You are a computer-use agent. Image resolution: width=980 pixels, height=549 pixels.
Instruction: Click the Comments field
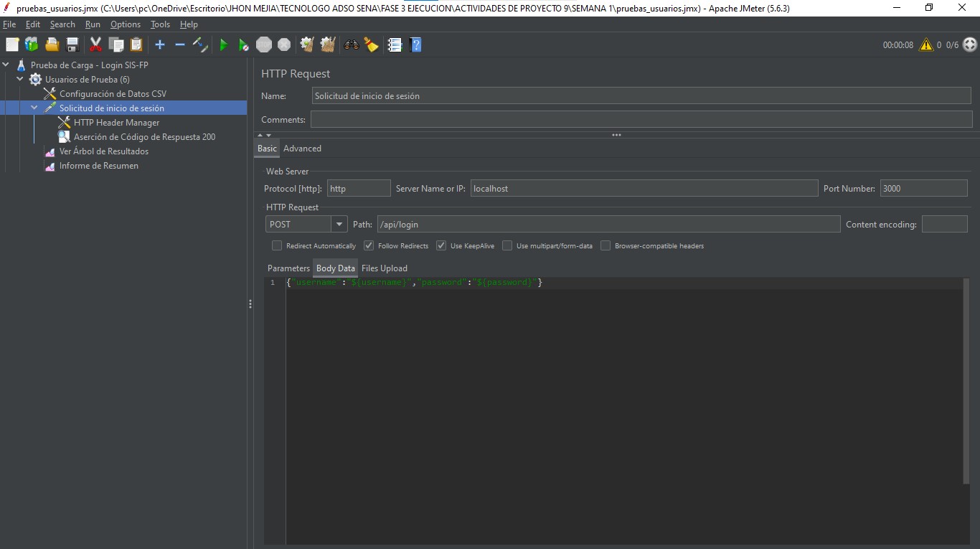[641, 119]
